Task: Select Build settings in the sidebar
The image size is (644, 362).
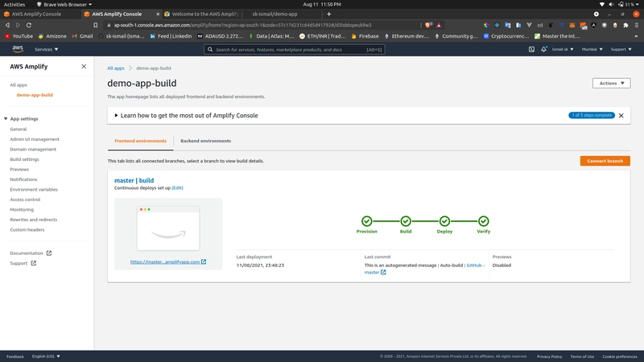Action: (x=24, y=159)
